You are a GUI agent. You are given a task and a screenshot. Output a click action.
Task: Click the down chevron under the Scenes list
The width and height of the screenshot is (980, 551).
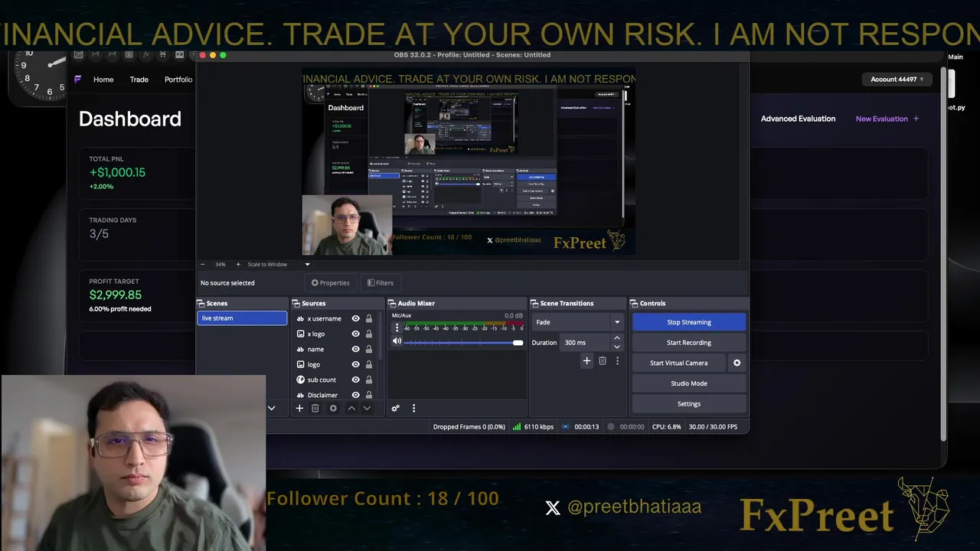pyautogui.click(x=271, y=409)
